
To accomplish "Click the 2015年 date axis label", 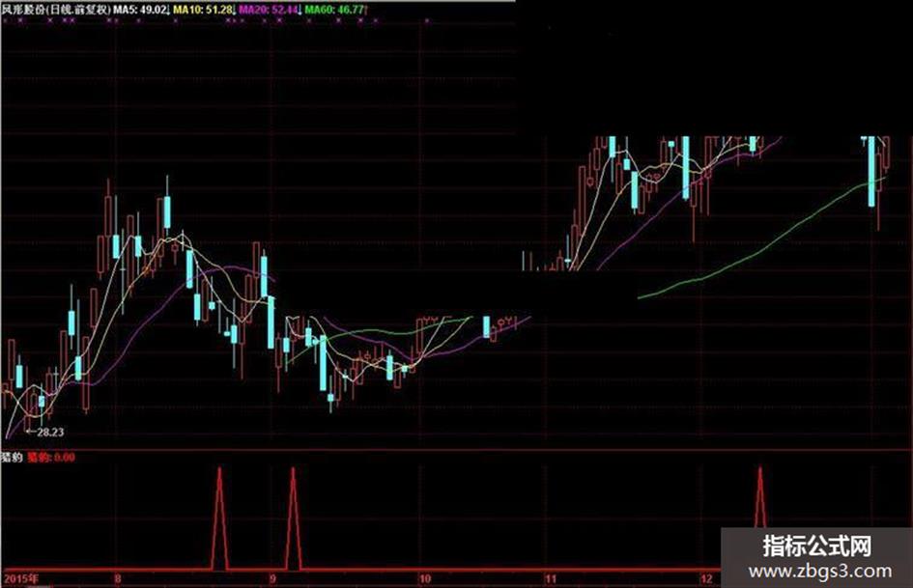I will point(21,578).
